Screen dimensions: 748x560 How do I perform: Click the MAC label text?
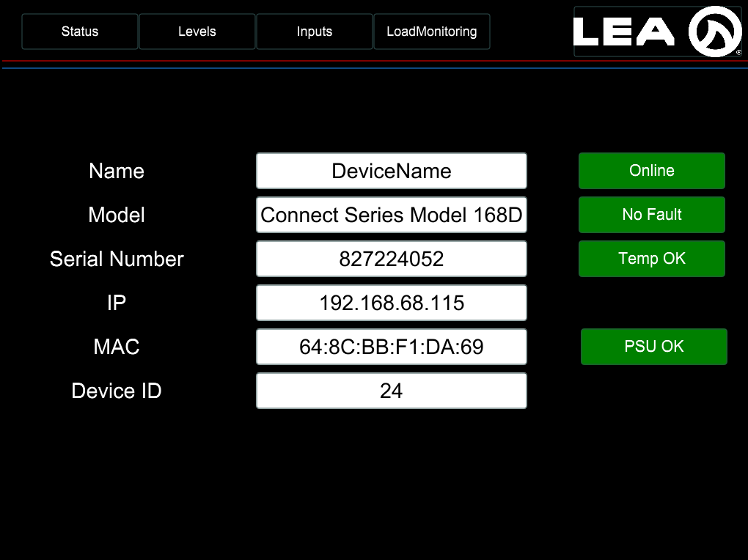(x=117, y=347)
